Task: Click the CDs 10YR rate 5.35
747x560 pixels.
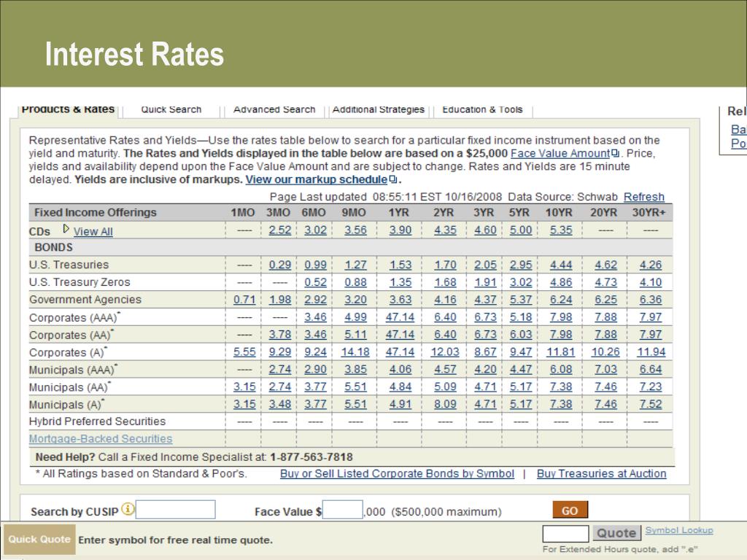Action: point(561,230)
